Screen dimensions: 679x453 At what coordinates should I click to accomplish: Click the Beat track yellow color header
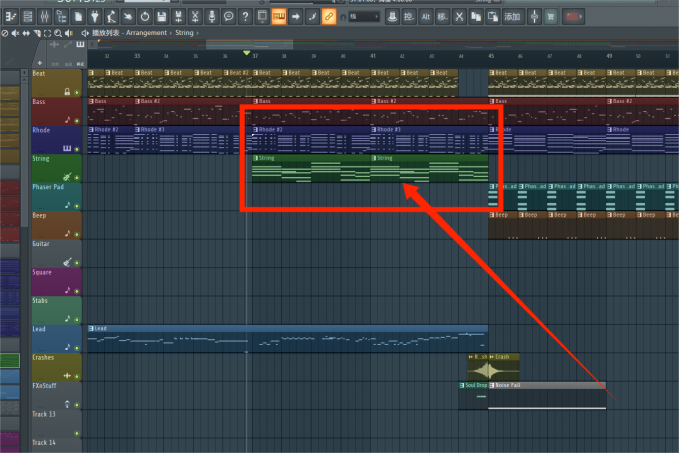[x=56, y=83]
